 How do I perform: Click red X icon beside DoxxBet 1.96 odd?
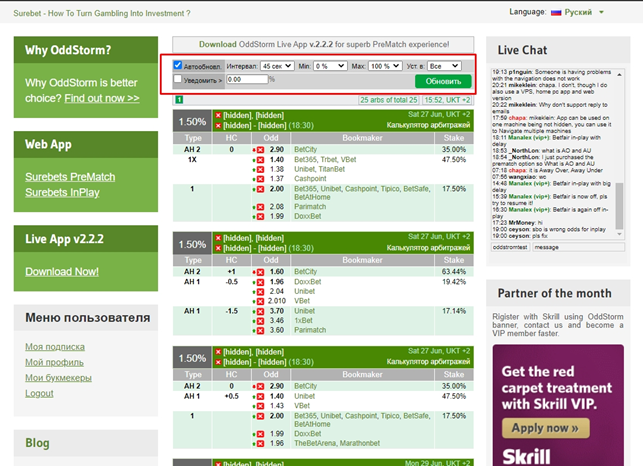pyautogui.click(x=260, y=282)
